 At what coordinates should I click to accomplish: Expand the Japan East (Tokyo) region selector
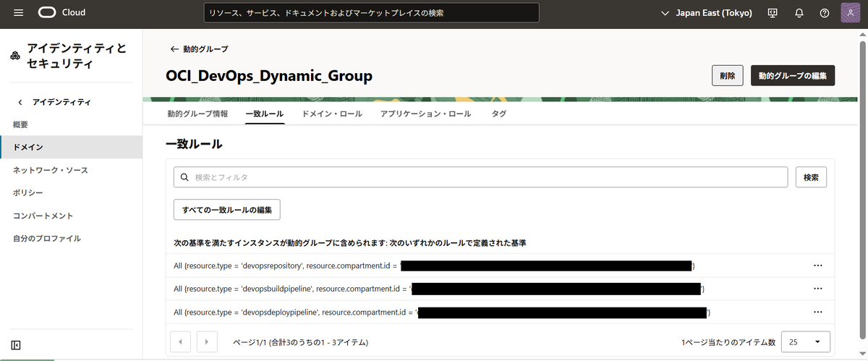point(706,13)
